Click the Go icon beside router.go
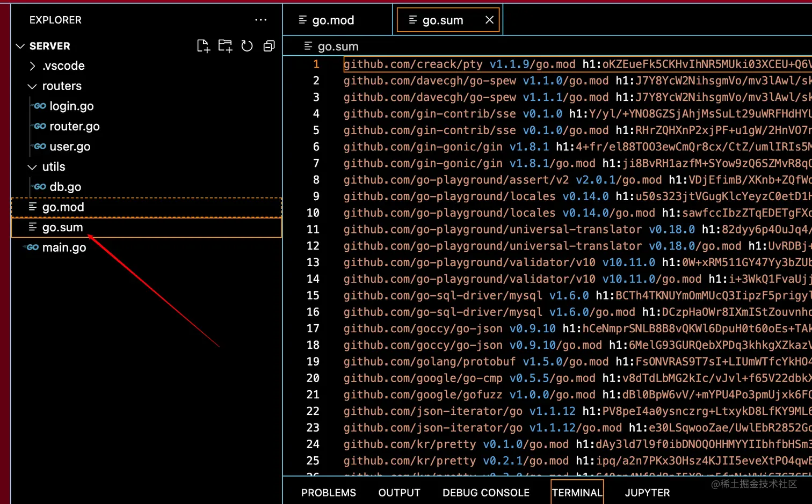This screenshot has width=812, height=504. coord(40,127)
